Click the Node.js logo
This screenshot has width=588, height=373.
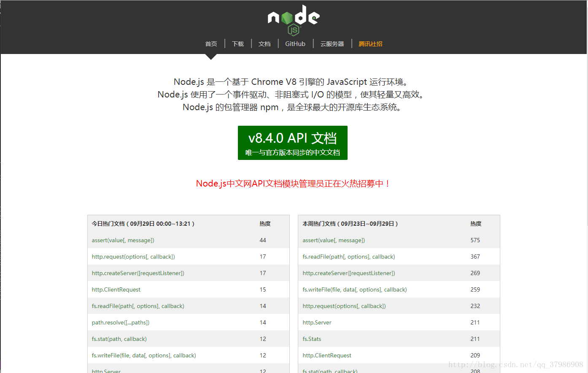tap(294, 20)
